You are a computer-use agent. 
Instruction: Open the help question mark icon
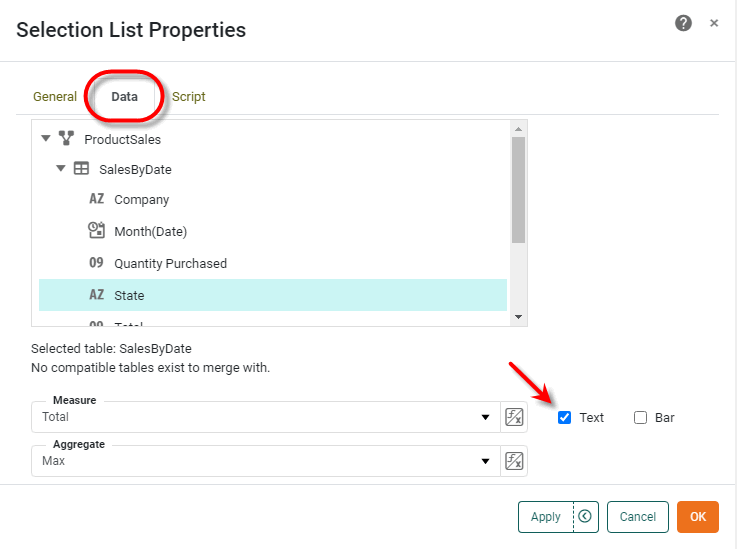(684, 23)
